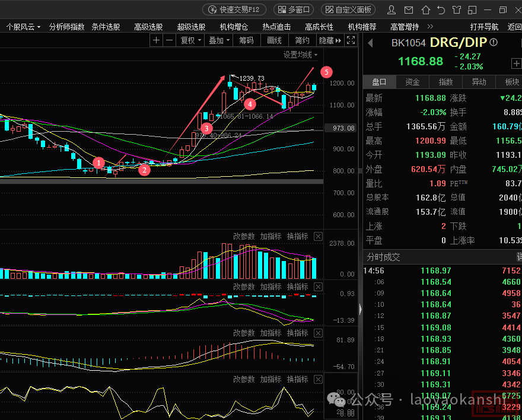Click the mini-window mode icon
Screen dimensions: 522x420
coord(472,10)
